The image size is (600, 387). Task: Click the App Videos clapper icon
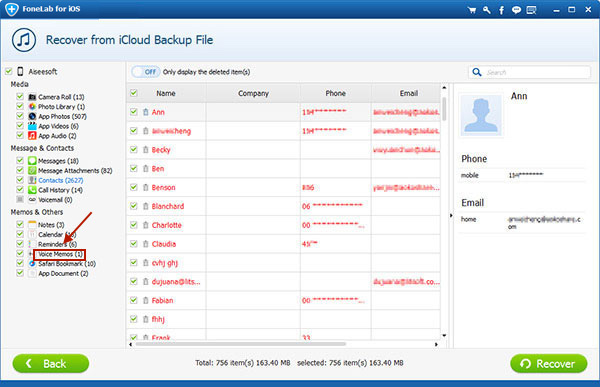(x=32, y=126)
